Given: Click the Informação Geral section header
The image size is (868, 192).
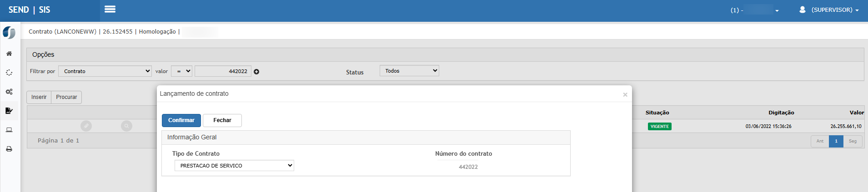Looking at the screenshot, I should [366, 138].
